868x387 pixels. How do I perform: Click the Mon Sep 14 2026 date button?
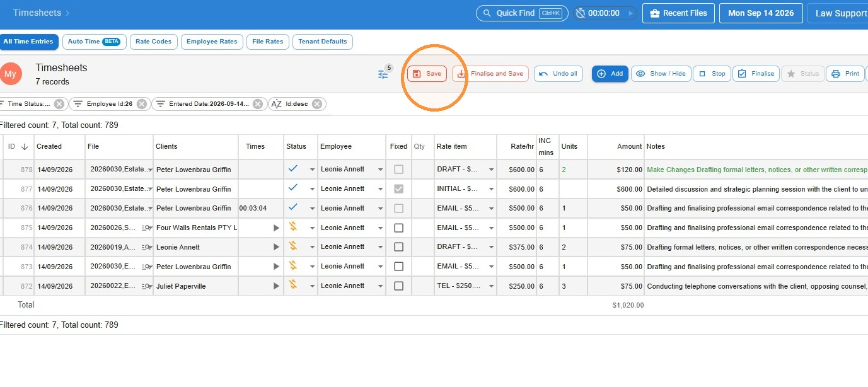point(761,13)
